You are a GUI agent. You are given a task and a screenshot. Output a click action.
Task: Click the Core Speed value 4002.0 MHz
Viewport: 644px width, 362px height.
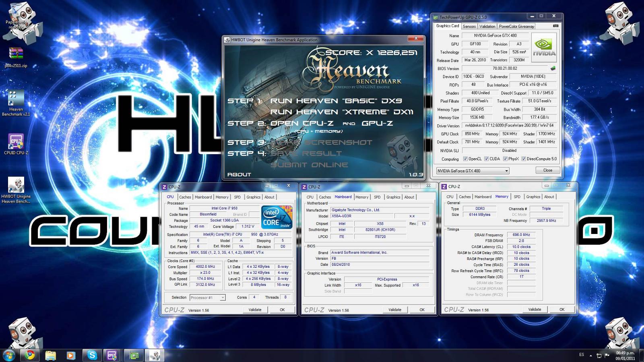205,267
